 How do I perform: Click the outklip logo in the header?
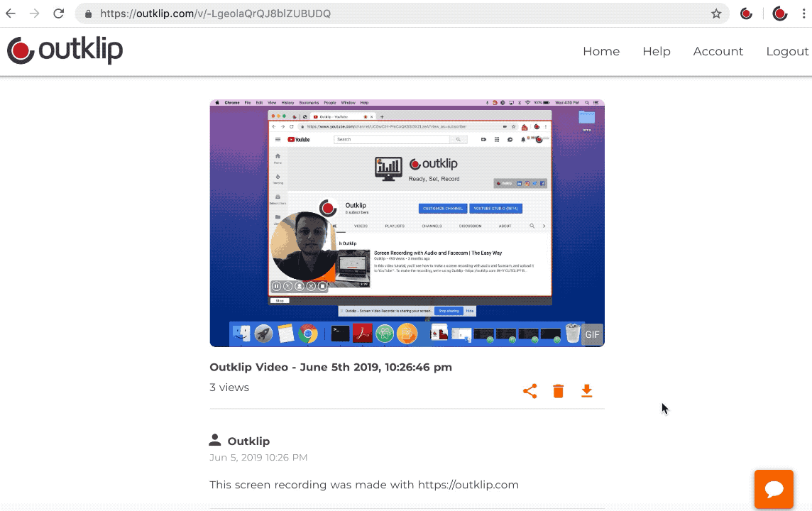click(x=65, y=50)
